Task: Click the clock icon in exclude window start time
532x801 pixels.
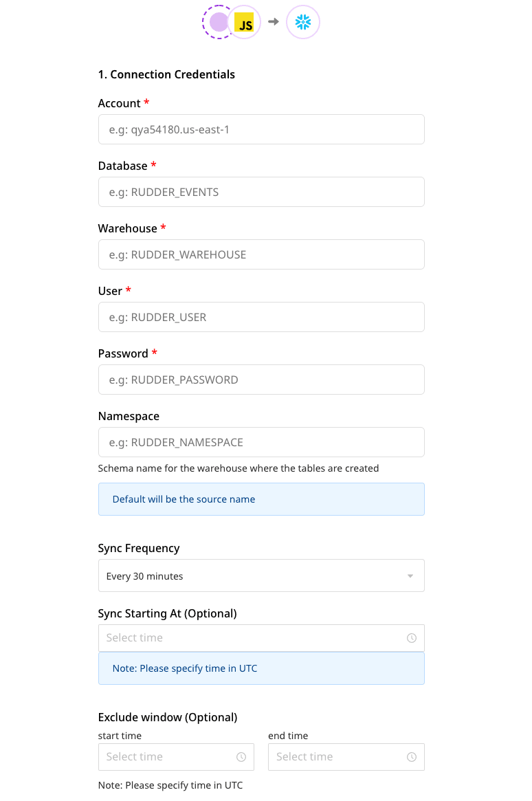Action: click(241, 756)
